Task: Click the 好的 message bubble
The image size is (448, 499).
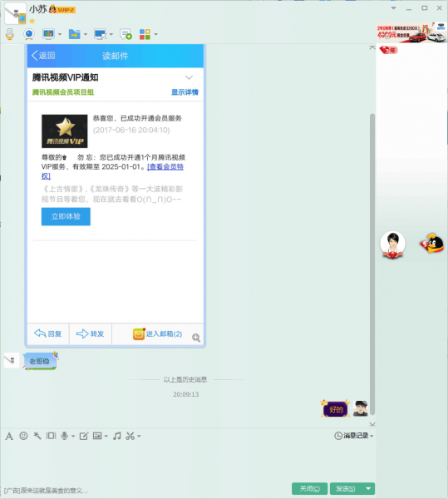Action: click(x=336, y=409)
